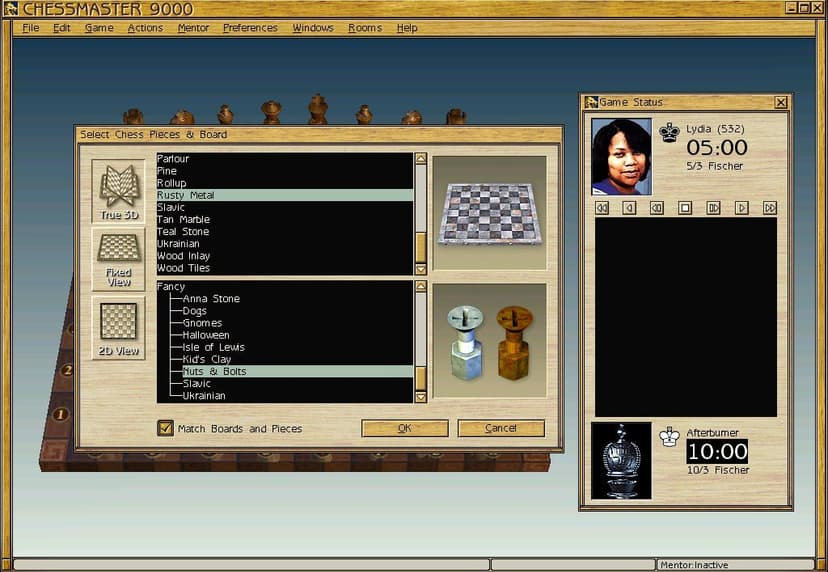The image size is (828, 572).
Task: Click the Chessmaster title bar app icon
Action: tap(11, 8)
